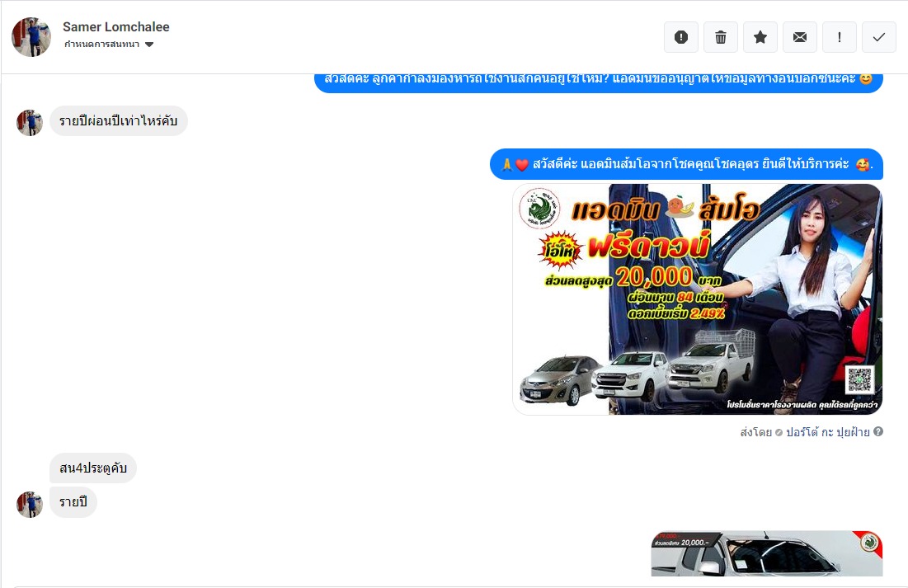Expand the กำหนดการสนทนา dropdown arrow

pyautogui.click(x=149, y=45)
